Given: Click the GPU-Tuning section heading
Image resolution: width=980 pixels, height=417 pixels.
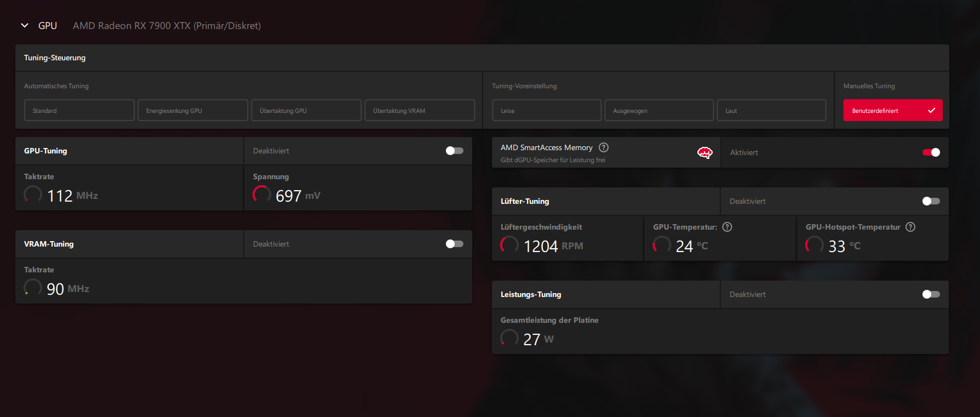Looking at the screenshot, I should (45, 151).
